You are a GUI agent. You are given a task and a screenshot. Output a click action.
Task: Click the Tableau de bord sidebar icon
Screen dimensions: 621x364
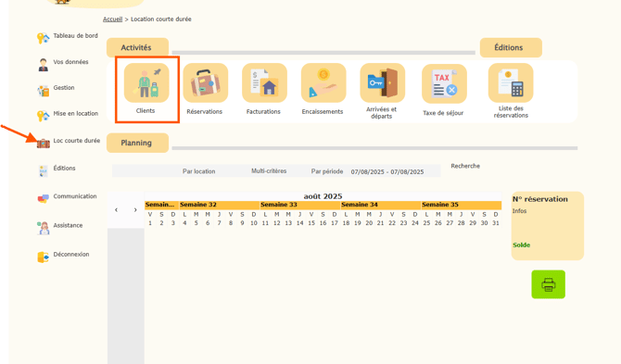[43, 38]
